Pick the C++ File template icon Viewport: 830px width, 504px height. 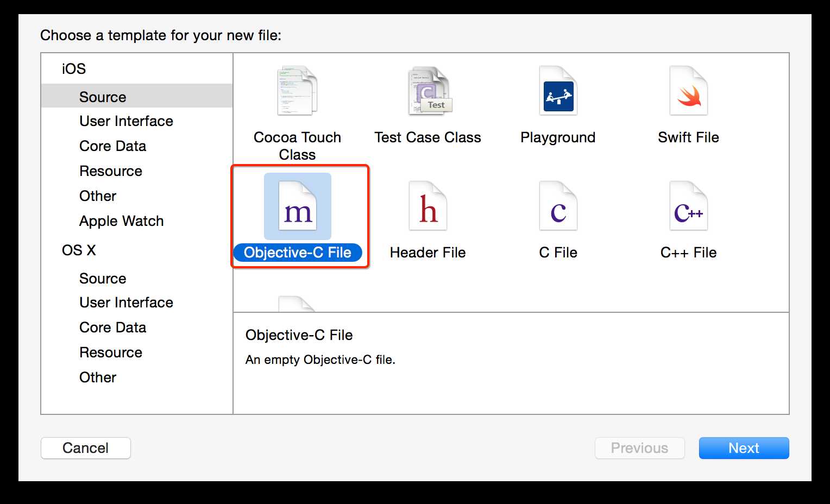[688, 206]
